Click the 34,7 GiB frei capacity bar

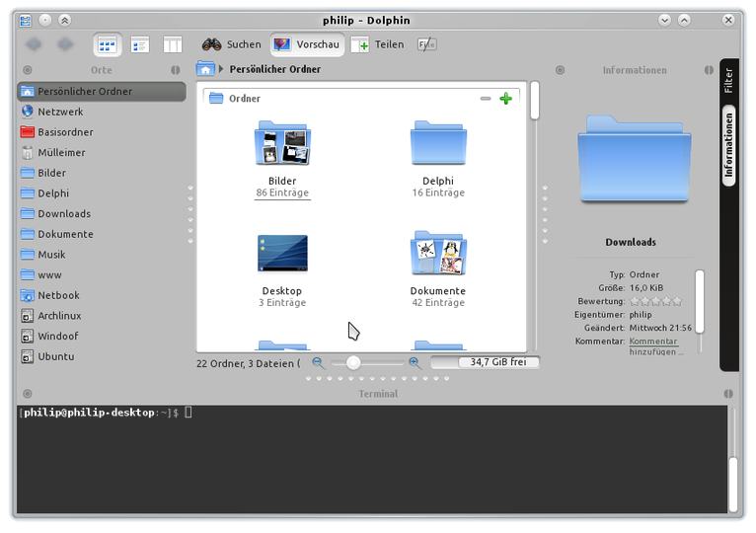[x=485, y=362]
